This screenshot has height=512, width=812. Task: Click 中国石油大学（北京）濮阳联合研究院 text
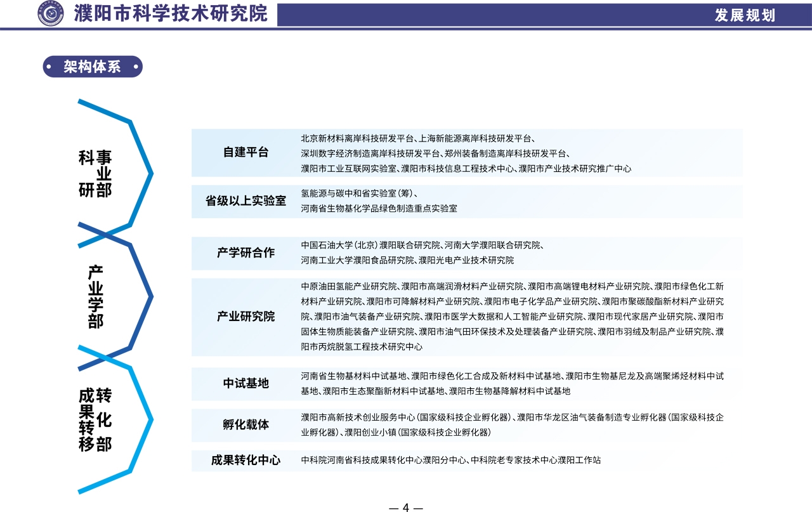pyautogui.click(x=370, y=245)
